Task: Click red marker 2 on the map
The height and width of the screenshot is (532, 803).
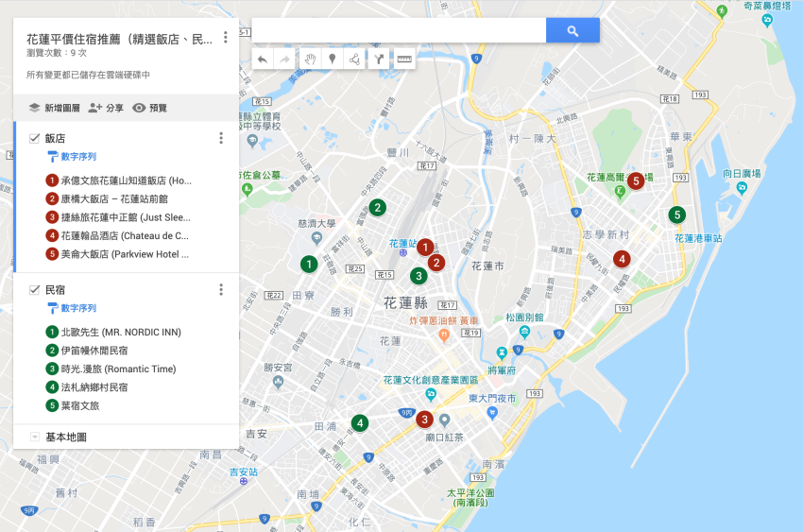Action: point(436,264)
